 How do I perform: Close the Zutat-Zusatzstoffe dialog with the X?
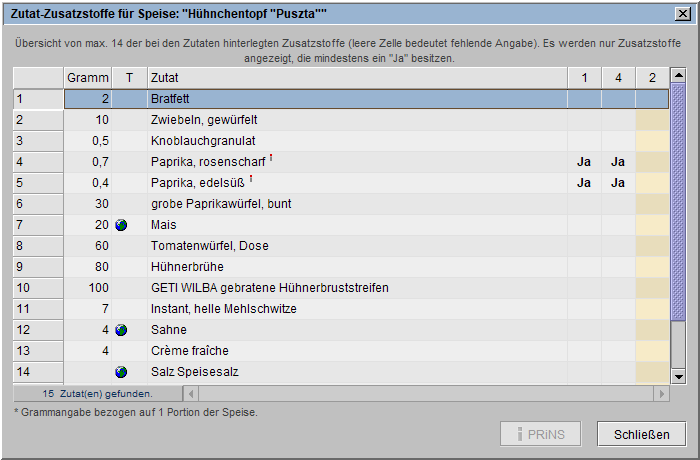[682, 13]
